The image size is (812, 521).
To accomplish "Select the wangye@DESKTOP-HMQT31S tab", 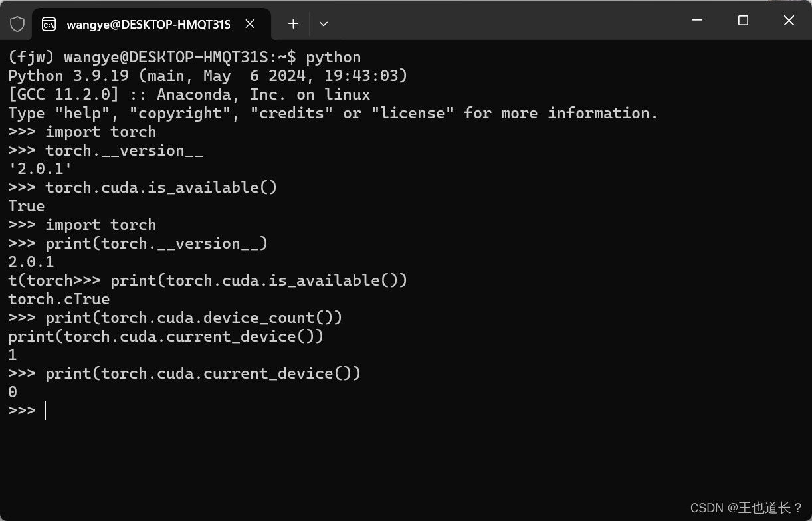I will point(148,23).
